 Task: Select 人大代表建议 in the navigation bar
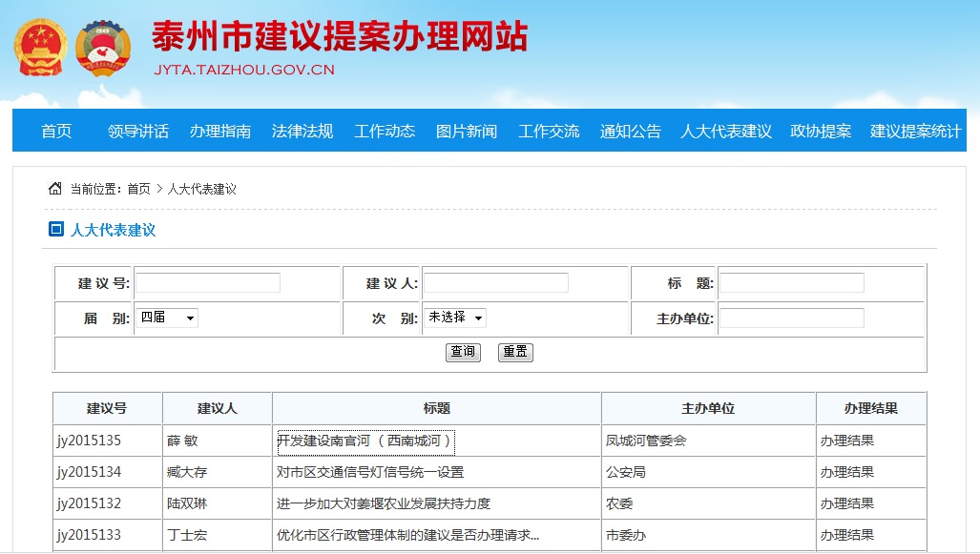(725, 131)
